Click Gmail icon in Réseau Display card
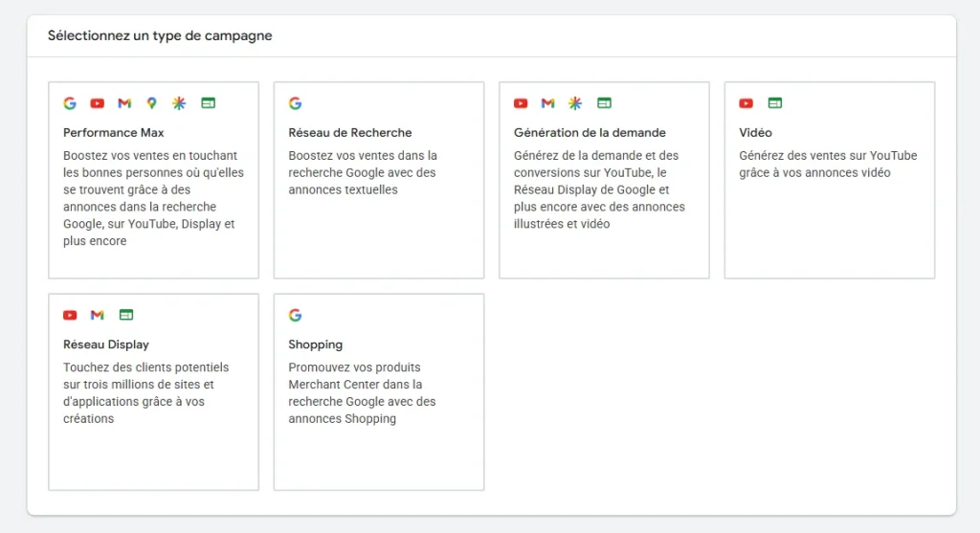This screenshot has height=533, width=980. coord(97,315)
